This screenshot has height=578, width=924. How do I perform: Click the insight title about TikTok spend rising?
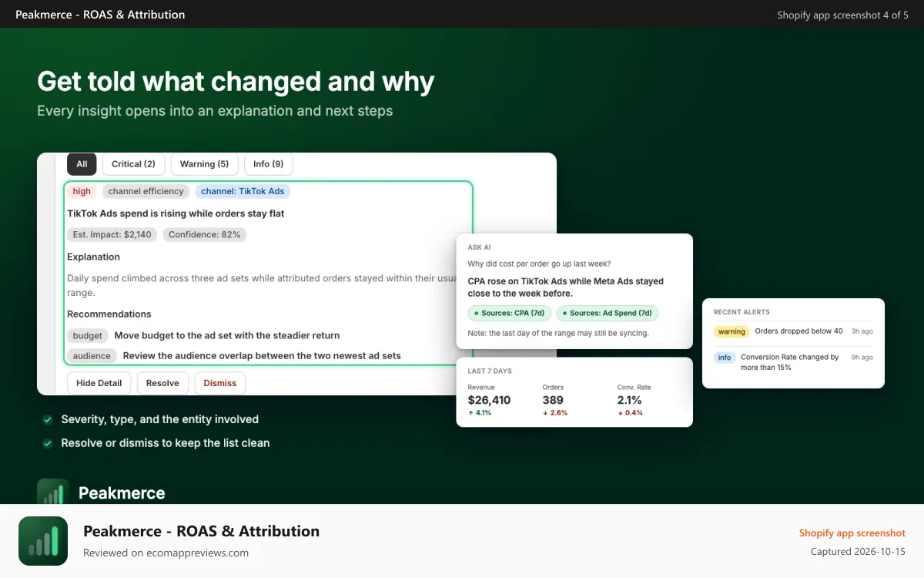coord(176,213)
